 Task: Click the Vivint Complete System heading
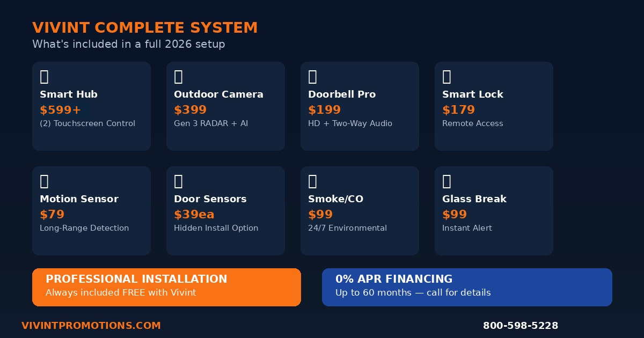coord(145,28)
